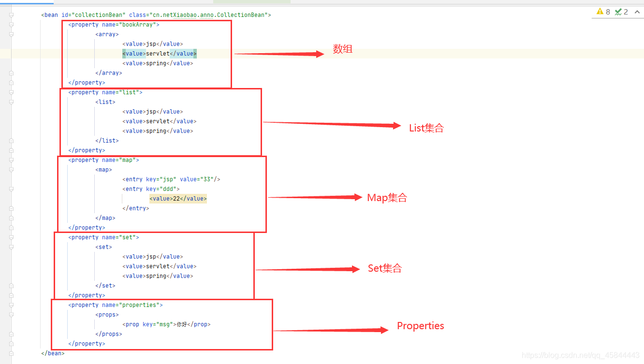Click the closing </props> tag

[x=109, y=334]
